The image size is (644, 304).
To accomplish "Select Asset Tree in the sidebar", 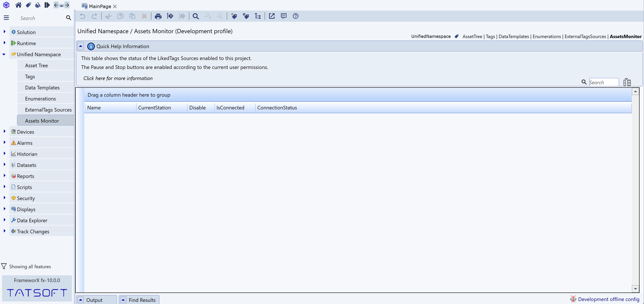I will click(37, 66).
